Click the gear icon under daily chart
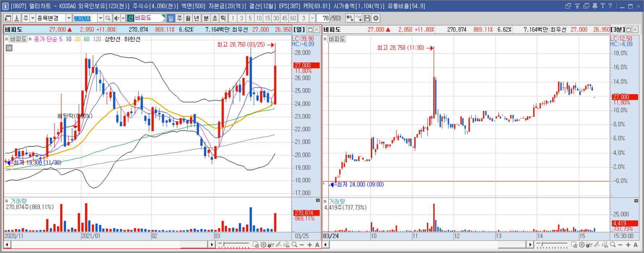The width and height of the screenshot is (644, 253). point(263,245)
